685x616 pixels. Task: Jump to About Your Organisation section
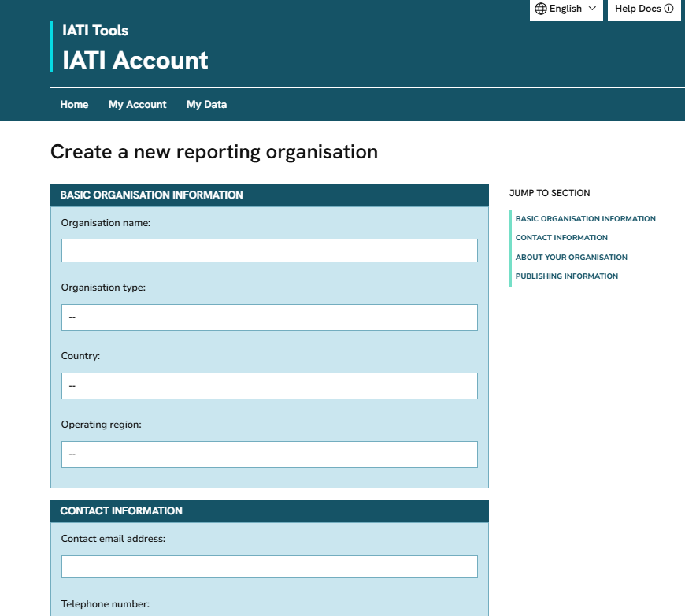click(x=571, y=258)
